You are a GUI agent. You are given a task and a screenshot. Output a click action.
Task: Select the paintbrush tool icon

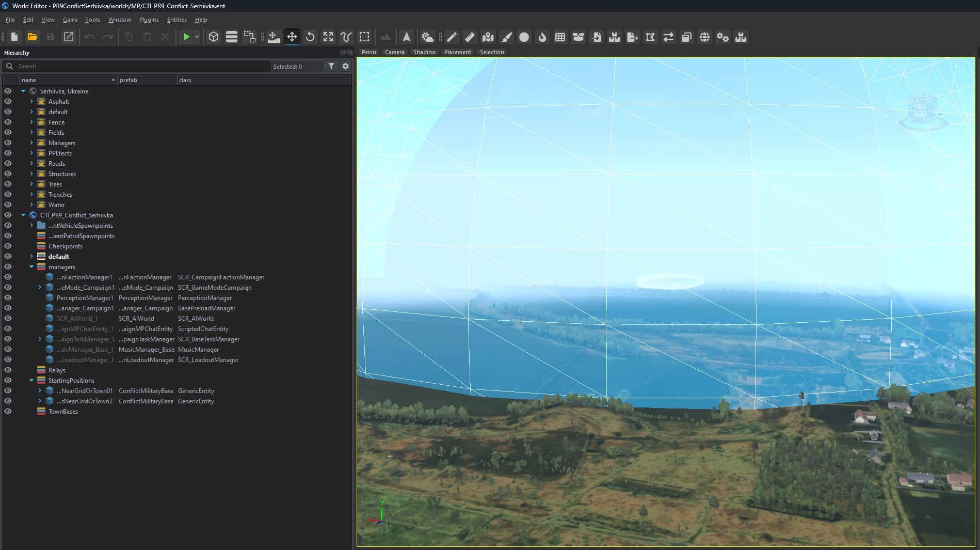506,37
